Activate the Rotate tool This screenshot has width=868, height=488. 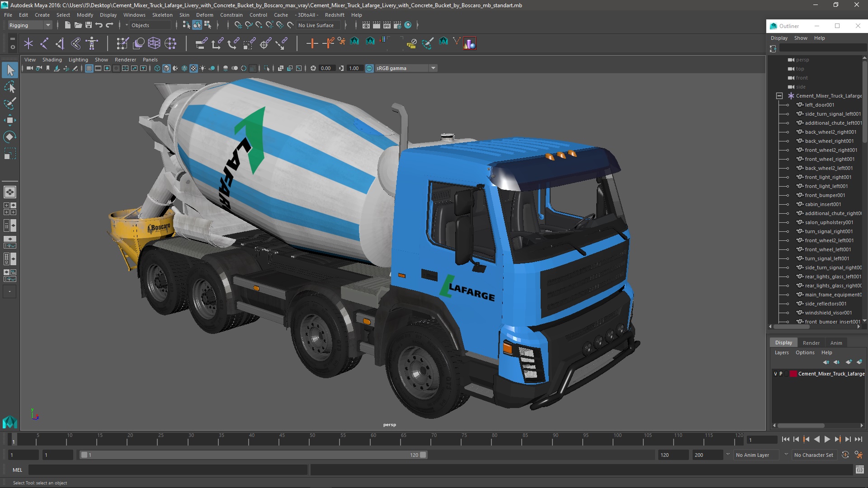coord(10,137)
